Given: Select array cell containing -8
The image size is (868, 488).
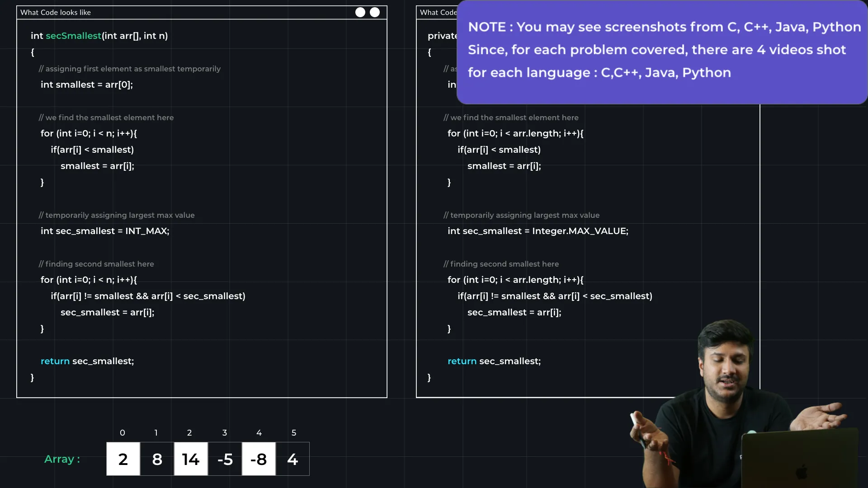Looking at the screenshot, I should pos(259,459).
